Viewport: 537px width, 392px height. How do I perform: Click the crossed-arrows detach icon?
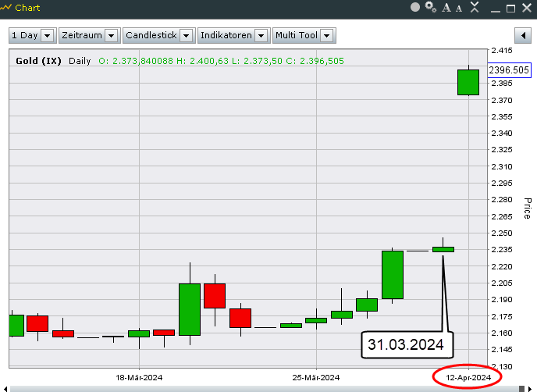(475, 7)
